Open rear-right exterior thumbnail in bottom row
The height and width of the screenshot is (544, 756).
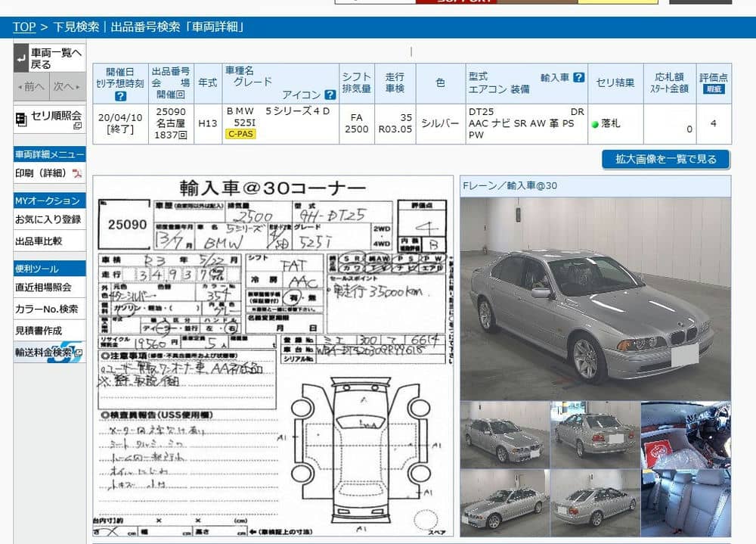(596, 502)
